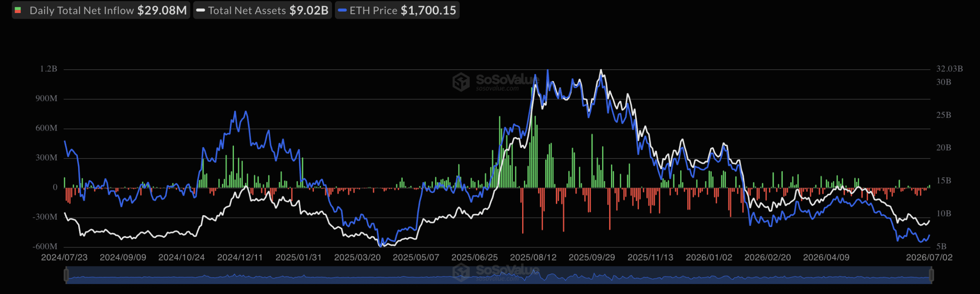Click the 2026/07/02 x-axis date label
The image size is (980, 294).
929,257
